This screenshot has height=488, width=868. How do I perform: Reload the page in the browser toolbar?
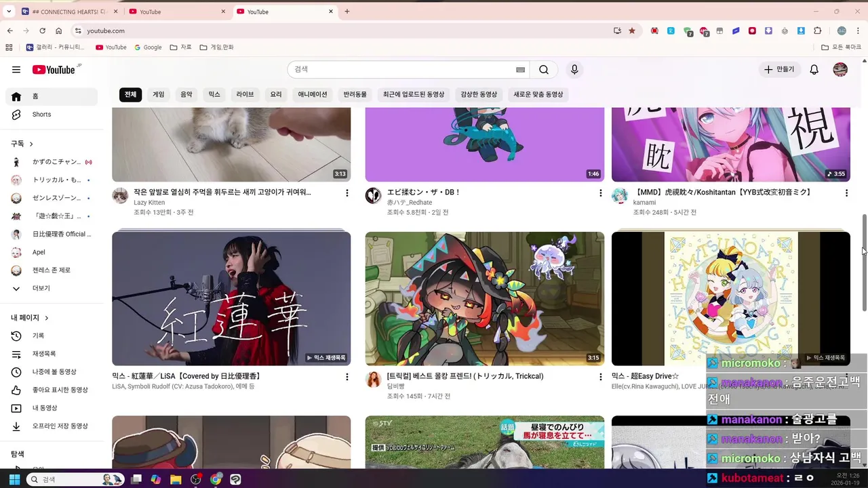pos(42,30)
